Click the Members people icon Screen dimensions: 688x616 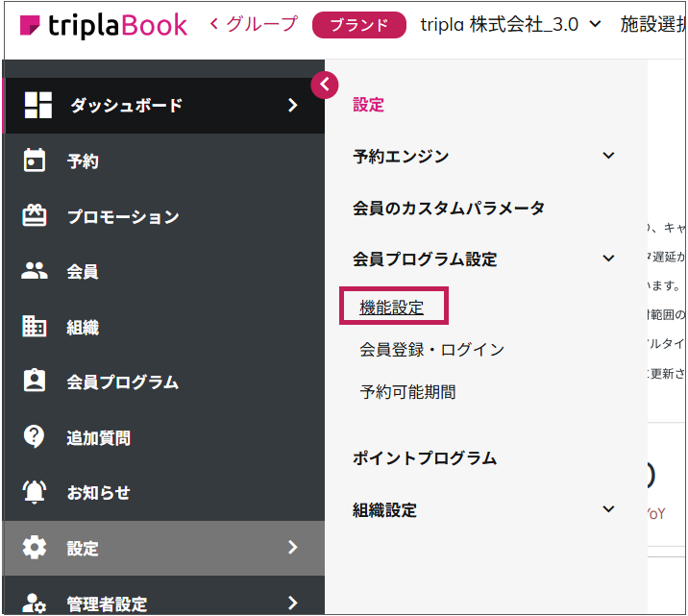pos(35,271)
